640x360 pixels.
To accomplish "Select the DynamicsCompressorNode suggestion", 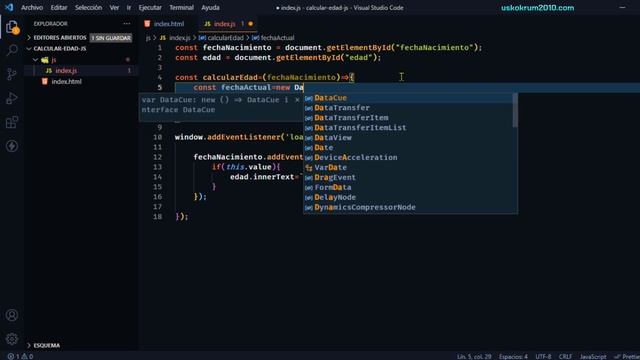I will pyautogui.click(x=408, y=207).
